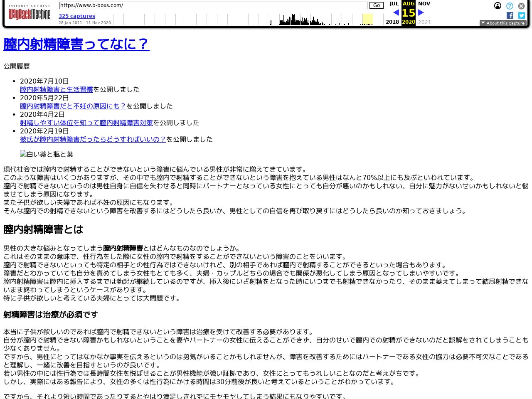Viewport: 532px width, 399px height.
Task: Select JUL 2018 capture month
Action: tap(393, 4)
